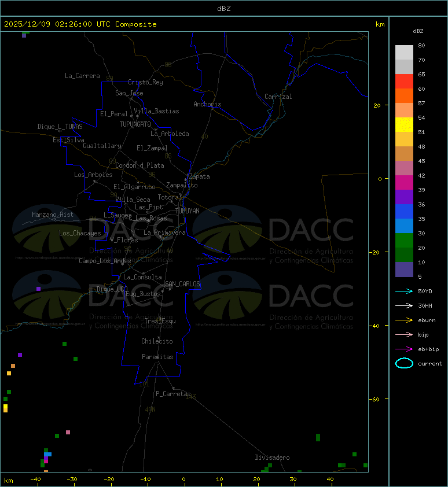Image resolution: width=448 pixels, height=487 pixels.
Task: Pick the red swatch between 65 and 60
Action: (404, 82)
